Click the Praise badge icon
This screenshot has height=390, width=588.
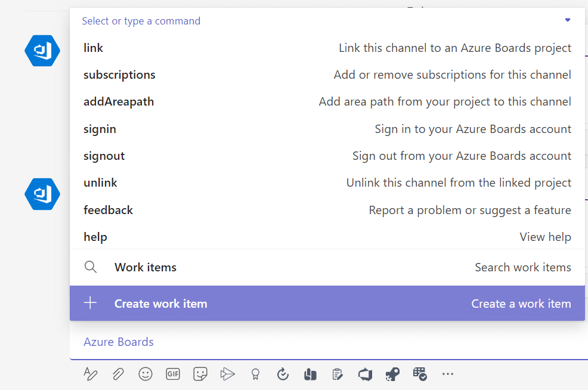(255, 374)
